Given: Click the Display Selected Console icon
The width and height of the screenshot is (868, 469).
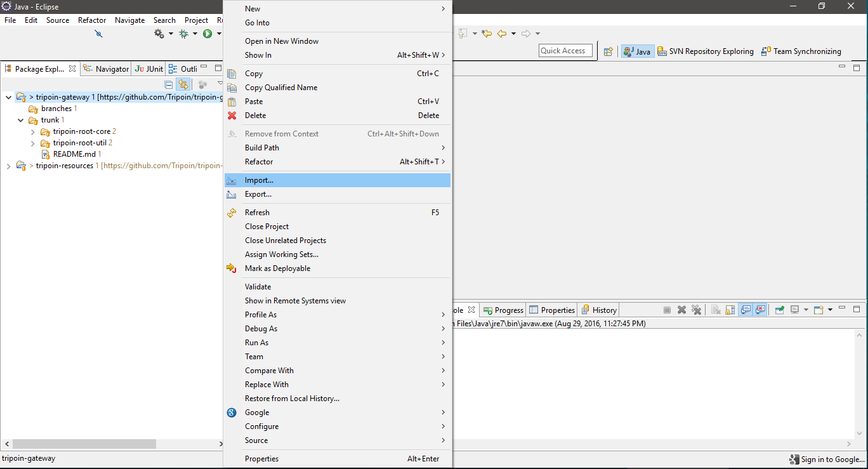Looking at the screenshot, I should click(x=794, y=310).
